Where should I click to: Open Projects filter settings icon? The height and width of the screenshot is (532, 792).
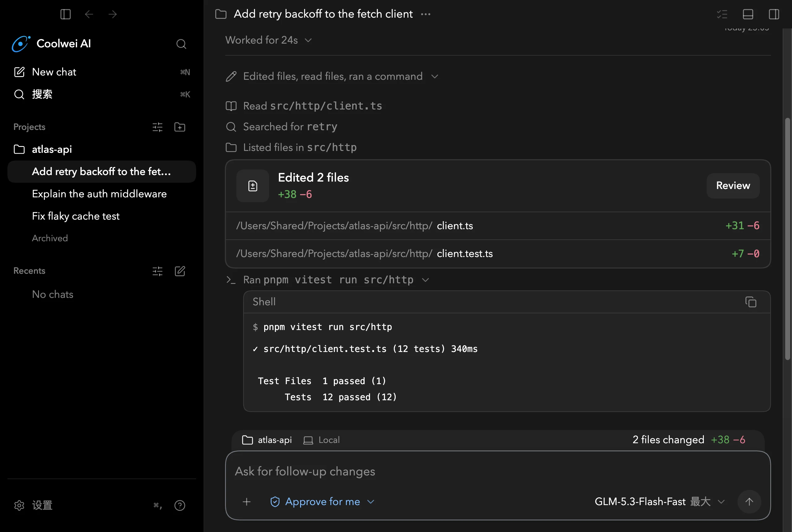click(157, 127)
